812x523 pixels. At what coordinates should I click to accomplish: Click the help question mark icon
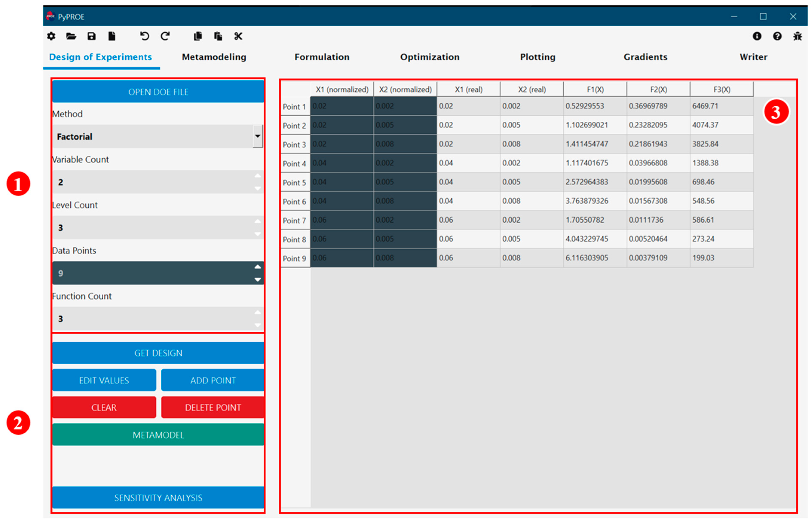(777, 36)
